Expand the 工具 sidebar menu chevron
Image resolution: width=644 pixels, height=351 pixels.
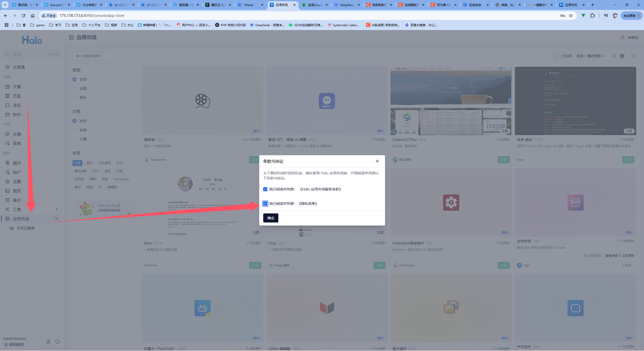coord(56,209)
